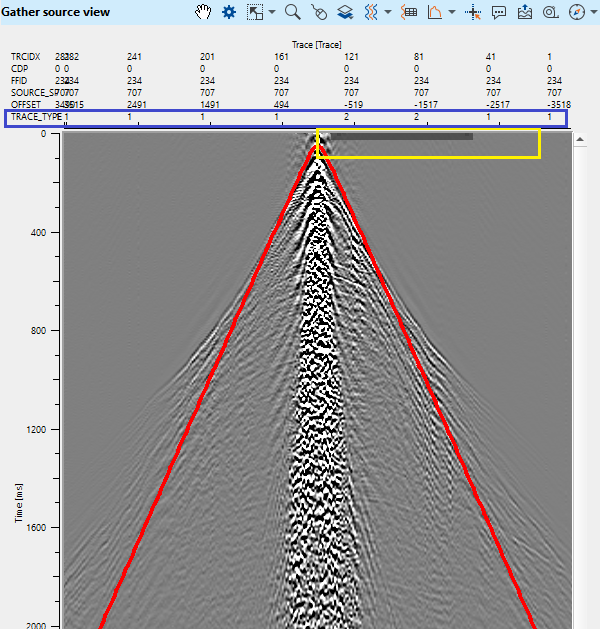Click the OFFSET value -519

pyautogui.click(x=353, y=105)
